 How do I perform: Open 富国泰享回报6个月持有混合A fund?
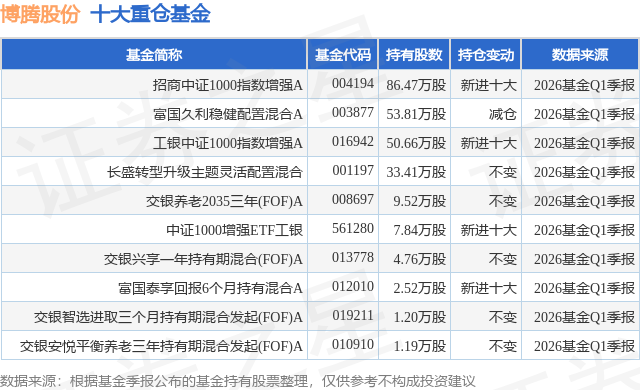pos(211,288)
